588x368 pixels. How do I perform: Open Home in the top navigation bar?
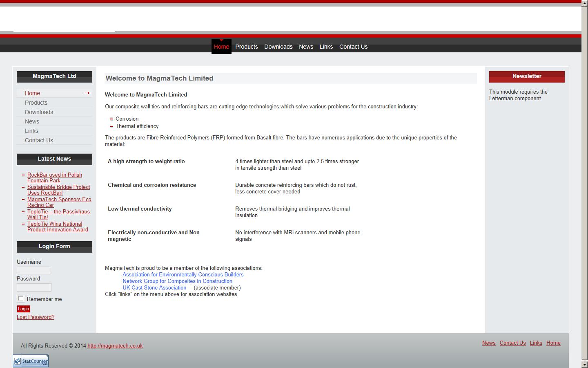click(221, 47)
